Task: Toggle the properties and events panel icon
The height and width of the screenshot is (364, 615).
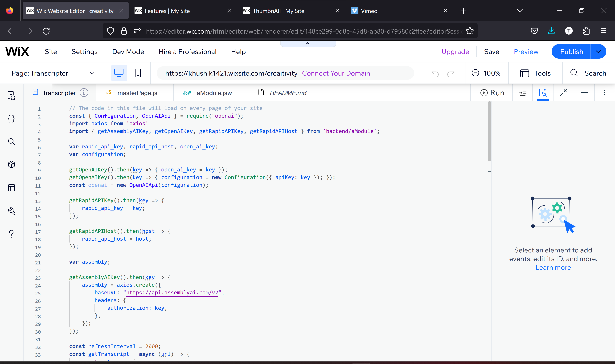Action: pyautogui.click(x=543, y=93)
